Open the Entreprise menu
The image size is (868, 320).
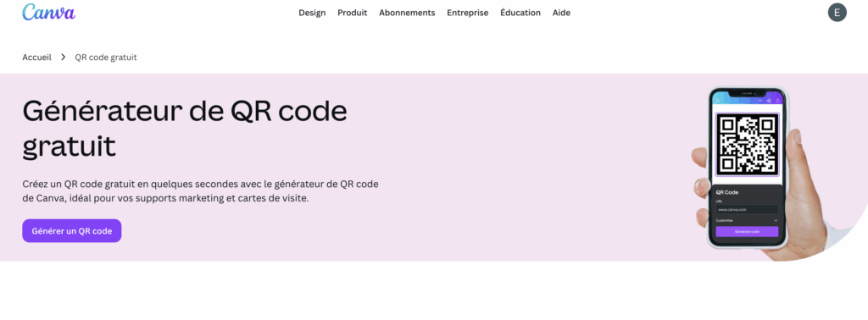[468, 13]
